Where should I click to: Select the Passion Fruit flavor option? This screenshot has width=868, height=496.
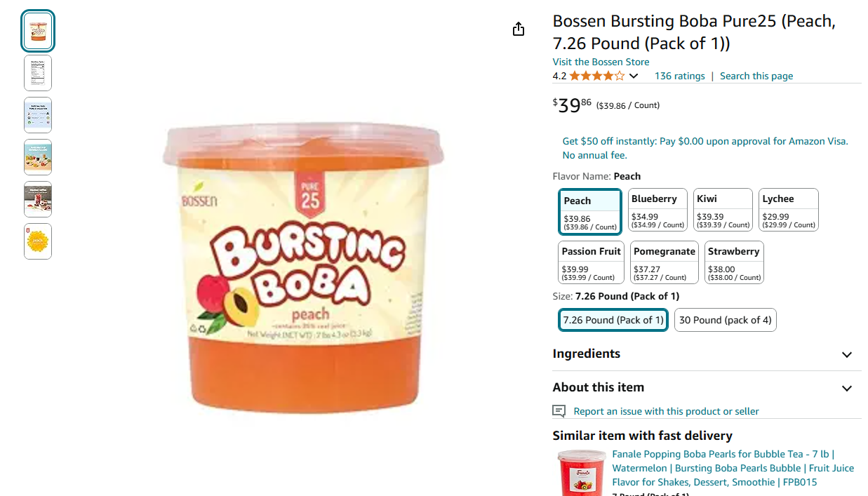[592, 262]
